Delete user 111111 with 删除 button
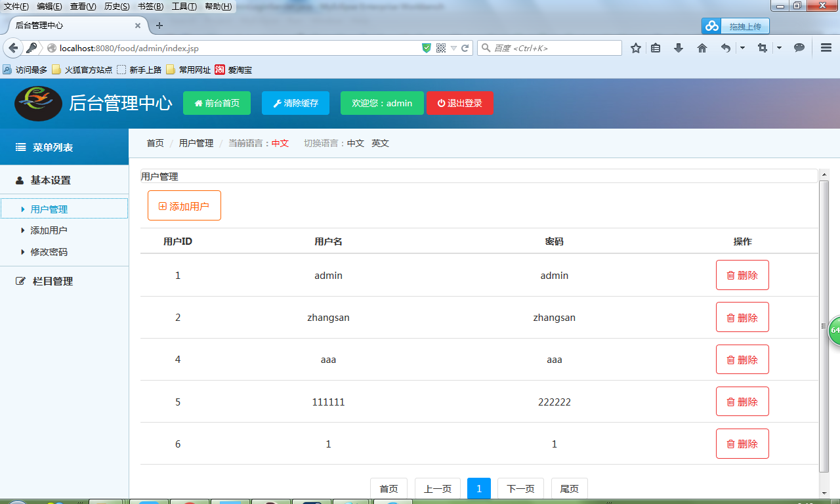The height and width of the screenshot is (504, 840). 742,402
